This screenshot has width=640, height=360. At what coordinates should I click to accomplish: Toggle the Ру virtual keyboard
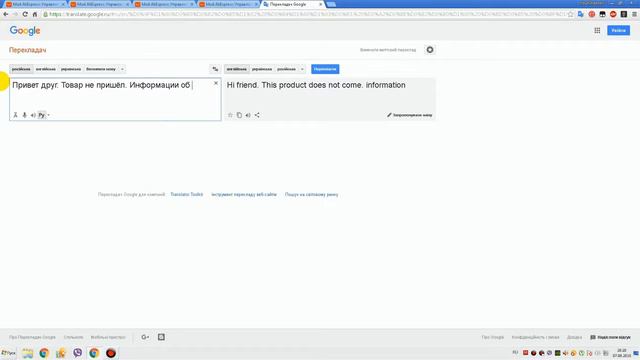[x=41, y=115]
